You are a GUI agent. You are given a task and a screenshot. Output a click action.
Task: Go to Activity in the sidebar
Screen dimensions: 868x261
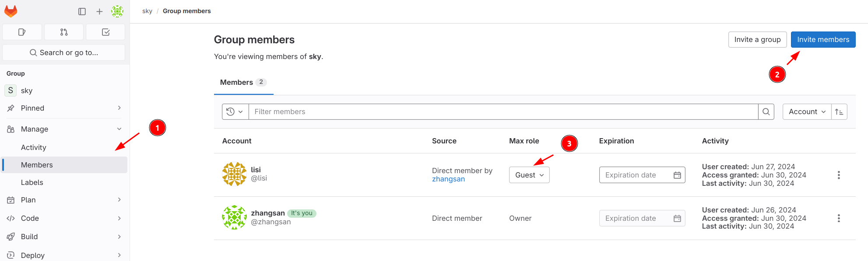[34, 147]
